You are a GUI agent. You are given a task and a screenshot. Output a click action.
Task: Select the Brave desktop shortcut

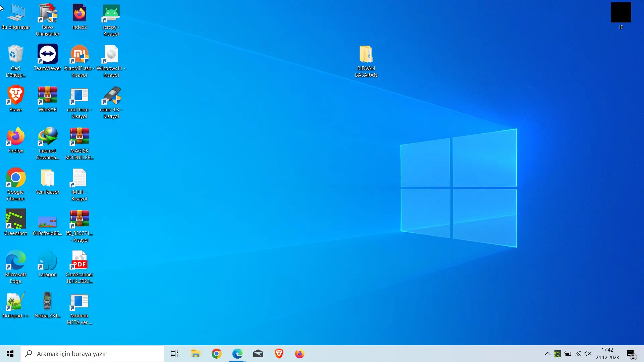16,99
